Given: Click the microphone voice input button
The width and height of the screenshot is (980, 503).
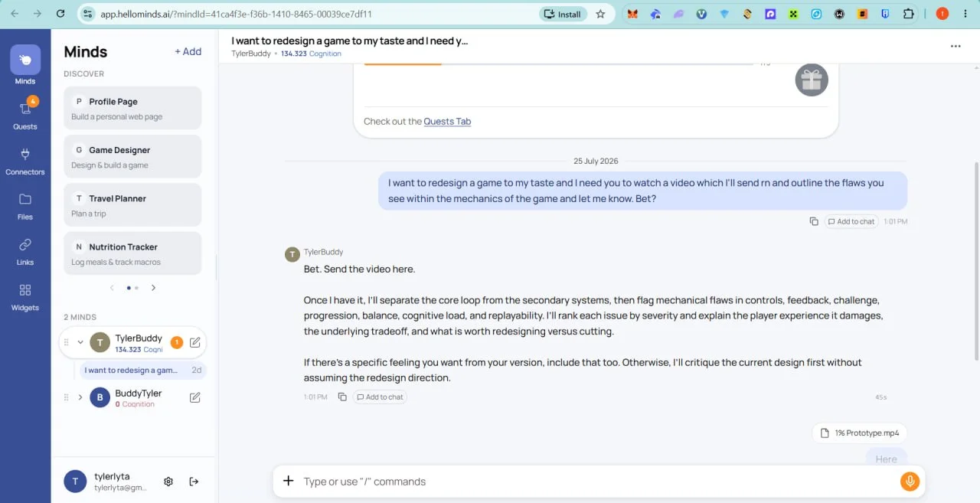Looking at the screenshot, I should [910, 482].
